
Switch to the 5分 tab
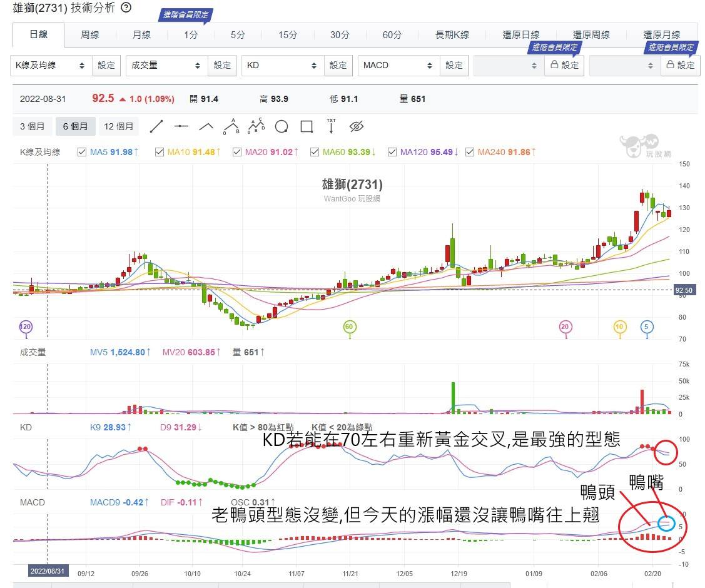pos(238,35)
